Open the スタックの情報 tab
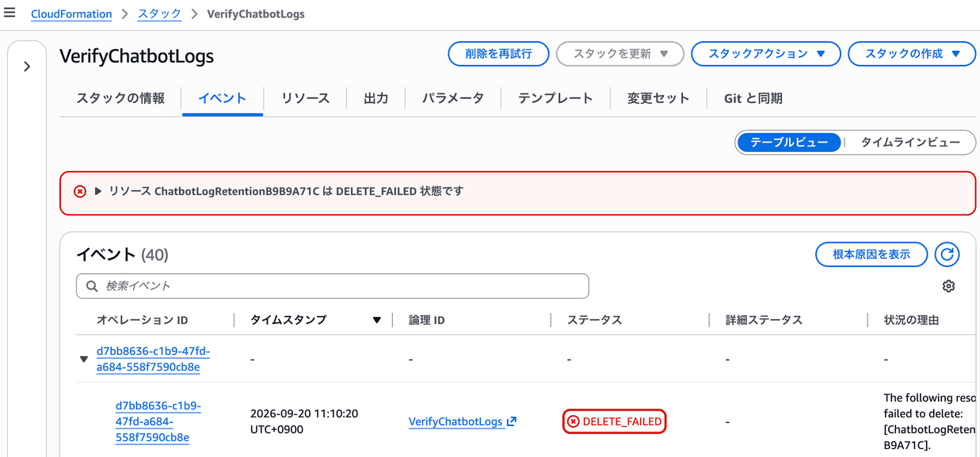 pos(120,98)
